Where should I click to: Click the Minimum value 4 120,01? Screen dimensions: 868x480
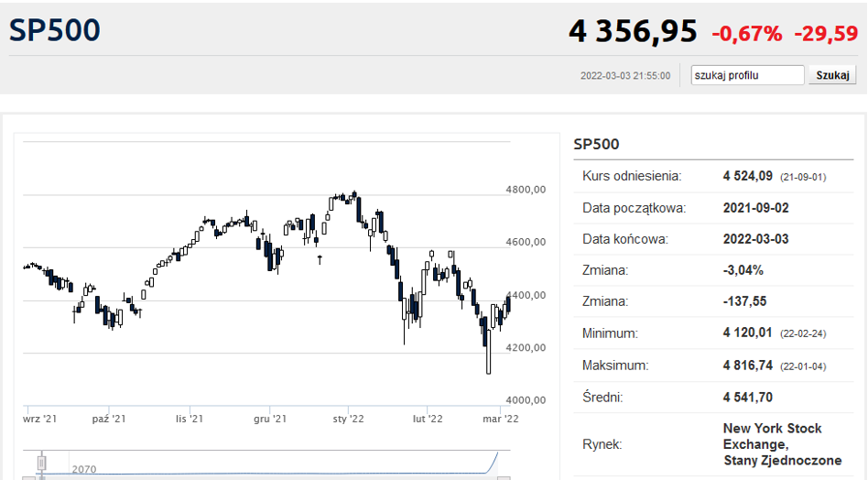(x=748, y=333)
